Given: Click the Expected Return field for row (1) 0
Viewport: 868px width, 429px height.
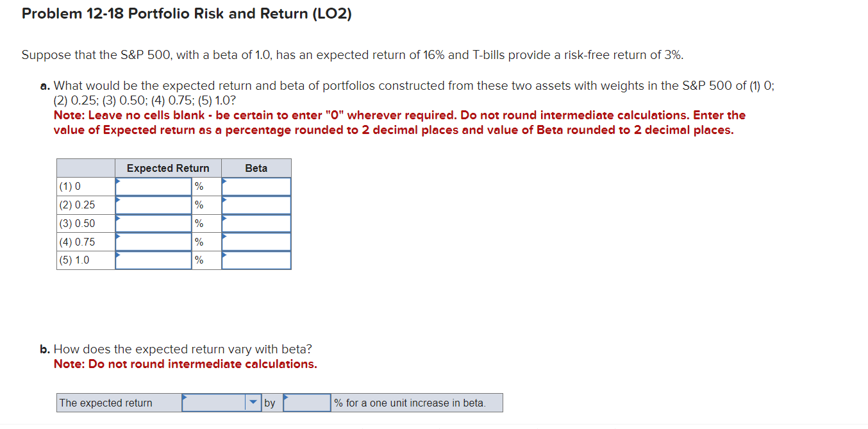Looking at the screenshot, I should [x=153, y=186].
